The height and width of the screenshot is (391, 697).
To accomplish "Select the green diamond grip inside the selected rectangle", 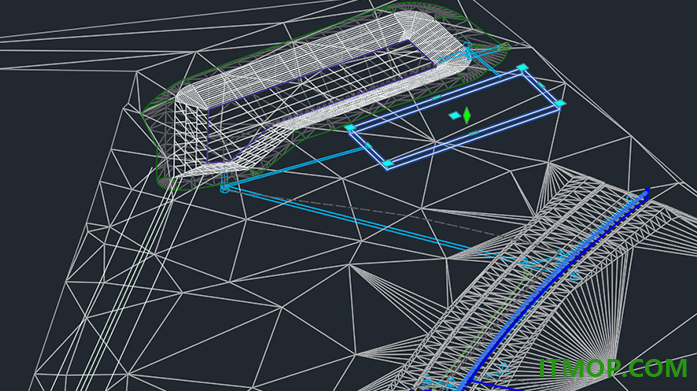I will click(x=467, y=116).
